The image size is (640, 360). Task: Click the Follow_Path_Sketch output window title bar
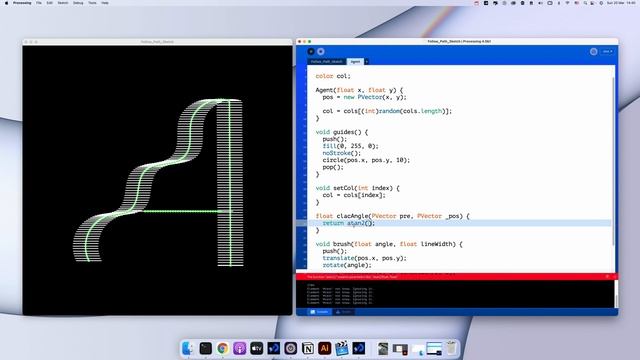click(157, 42)
